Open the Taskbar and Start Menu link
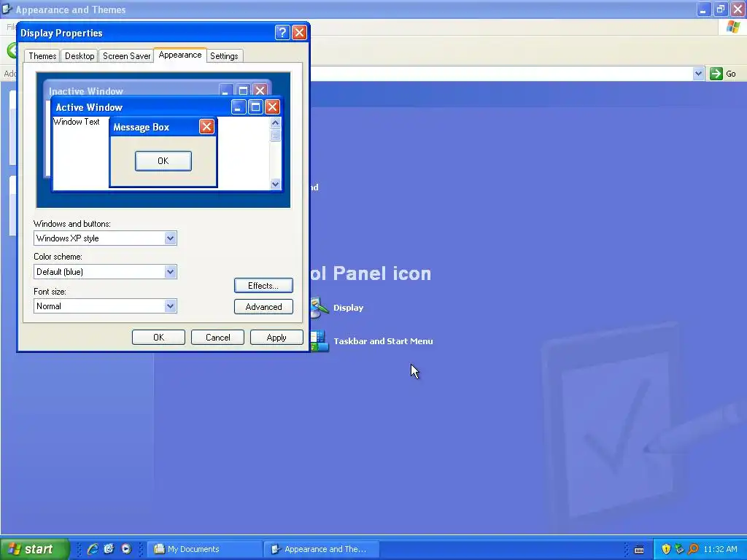Image resolution: width=747 pixels, height=560 pixels. (x=383, y=341)
